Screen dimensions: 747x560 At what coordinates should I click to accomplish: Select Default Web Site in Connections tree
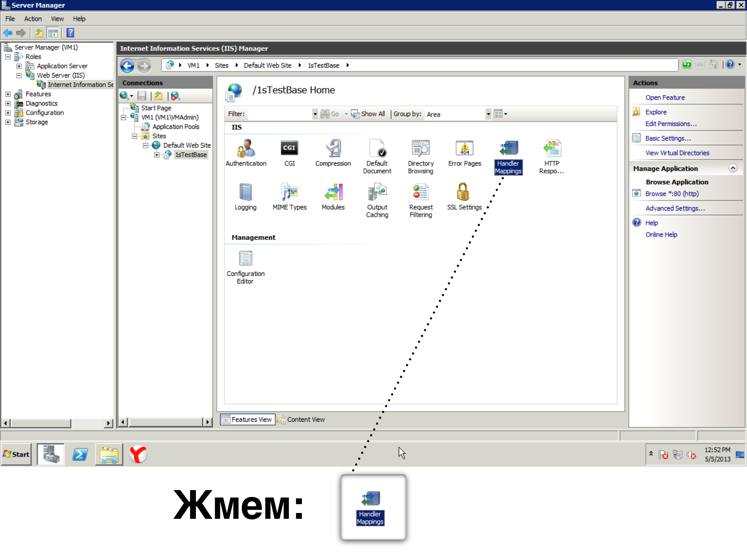coord(187,145)
